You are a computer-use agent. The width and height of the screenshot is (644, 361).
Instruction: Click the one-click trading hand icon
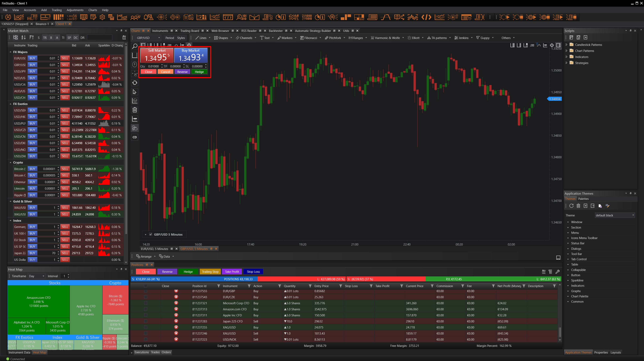pyautogui.click(x=134, y=128)
